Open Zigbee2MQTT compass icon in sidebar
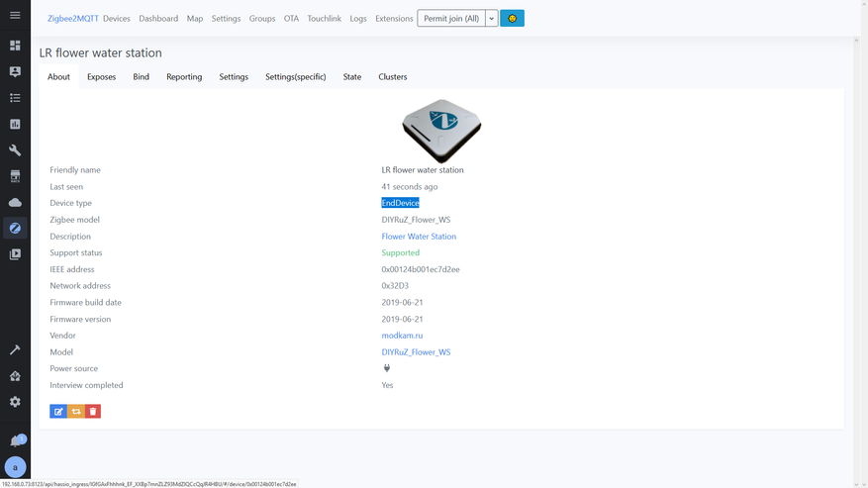868x488 pixels. tap(15, 229)
